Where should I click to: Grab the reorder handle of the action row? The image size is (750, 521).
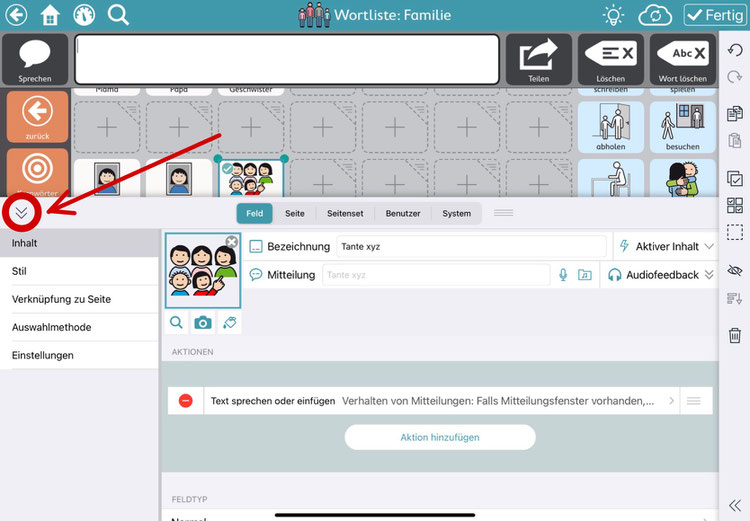pyautogui.click(x=694, y=400)
